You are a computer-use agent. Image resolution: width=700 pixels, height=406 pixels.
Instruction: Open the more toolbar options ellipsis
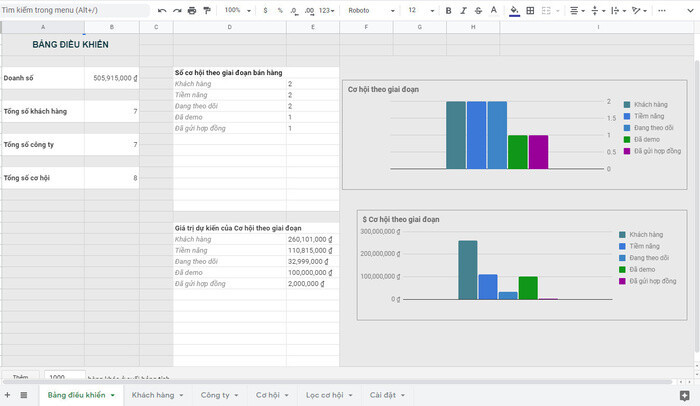point(662,10)
